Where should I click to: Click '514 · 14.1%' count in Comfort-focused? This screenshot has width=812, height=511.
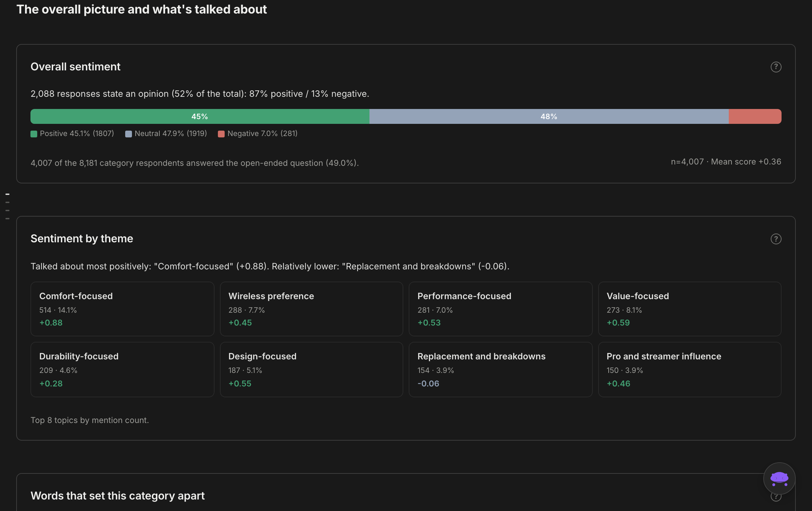(58, 310)
